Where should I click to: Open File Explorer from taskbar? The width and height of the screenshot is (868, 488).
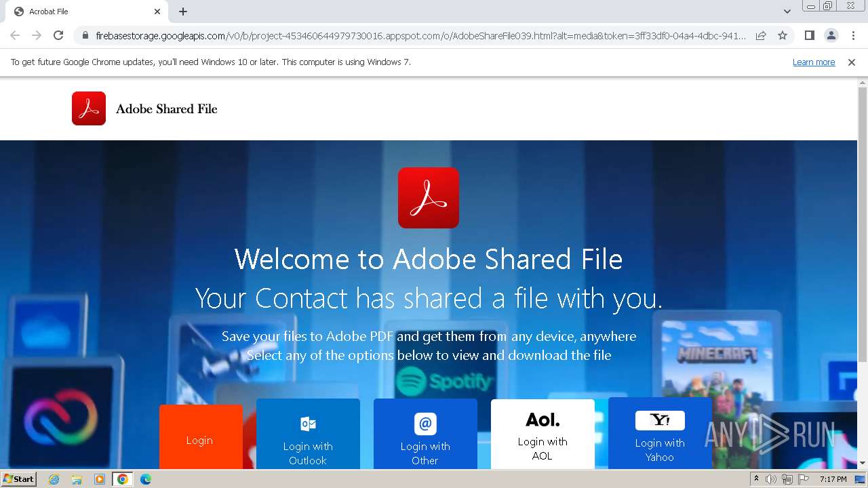[x=77, y=479]
